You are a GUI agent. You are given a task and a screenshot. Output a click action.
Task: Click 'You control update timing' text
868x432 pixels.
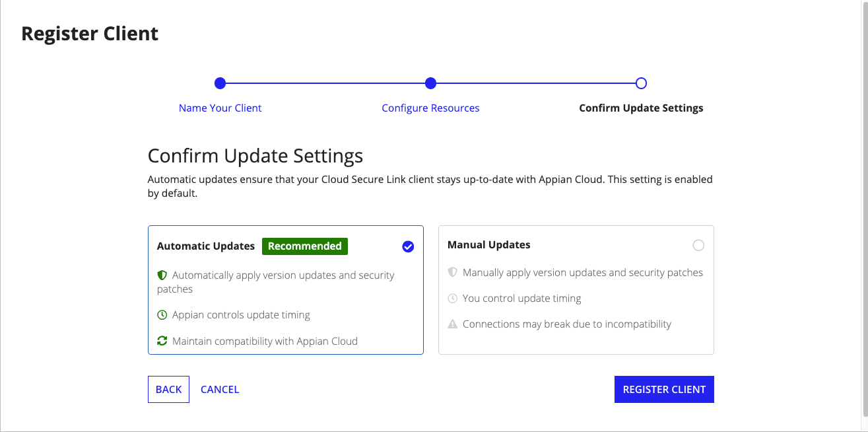coord(522,299)
